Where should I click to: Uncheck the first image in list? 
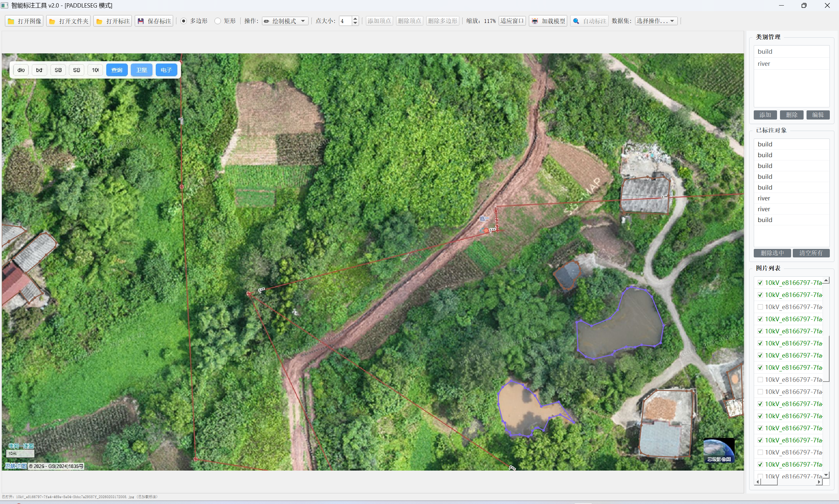(x=760, y=283)
